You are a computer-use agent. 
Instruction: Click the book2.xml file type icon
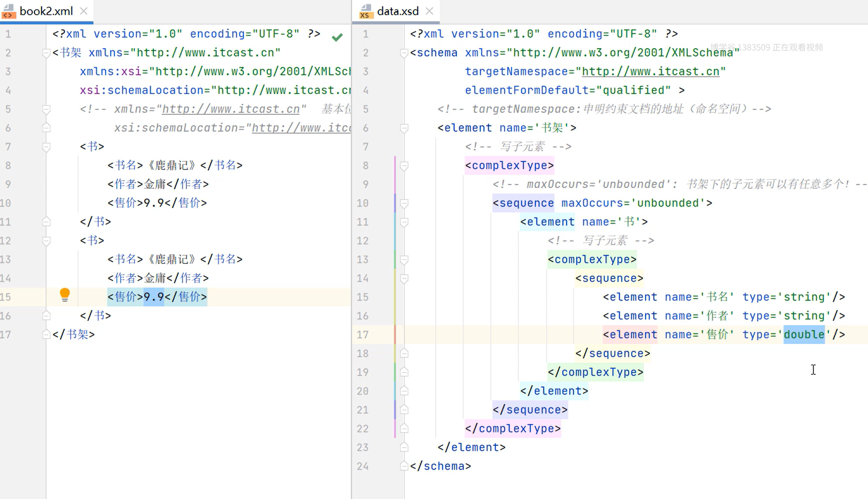coord(8,11)
